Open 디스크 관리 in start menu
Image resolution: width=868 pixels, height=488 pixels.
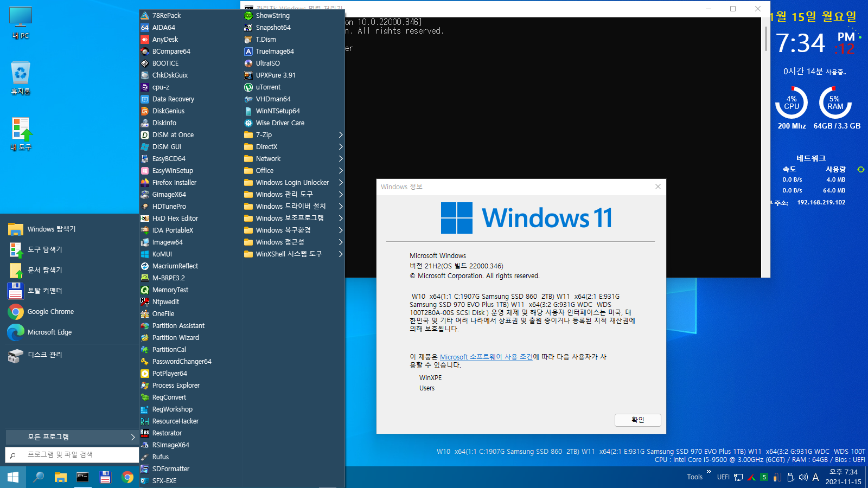tap(44, 355)
